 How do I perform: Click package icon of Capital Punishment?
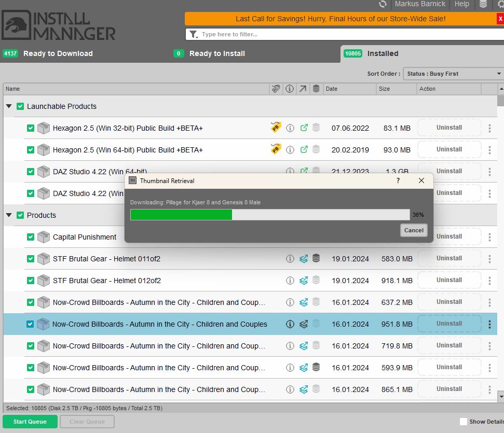[x=44, y=237]
